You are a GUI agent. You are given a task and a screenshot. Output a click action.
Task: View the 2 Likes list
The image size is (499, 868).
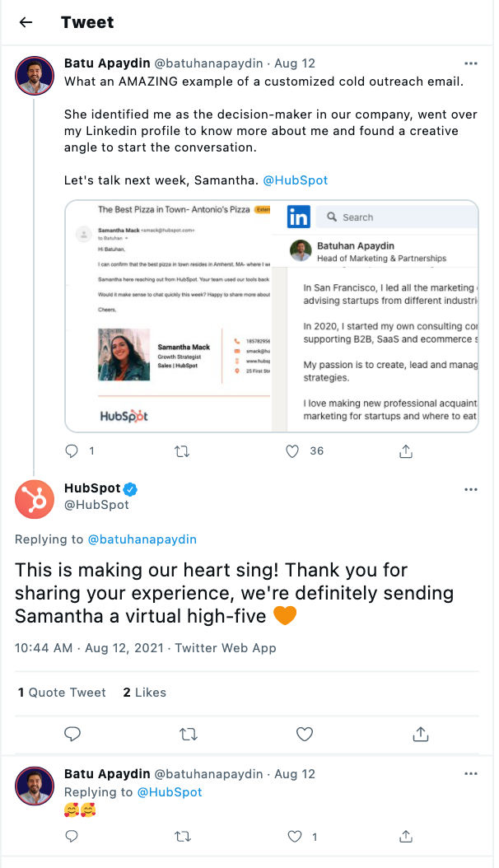pyautogui.click(x=145, y=693)
